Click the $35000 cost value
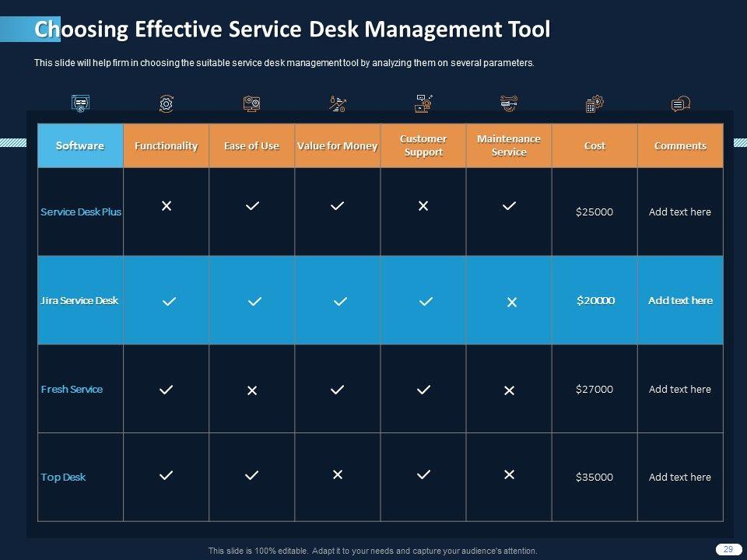Screen dimensions: 747x560 (x=594, y=477)
